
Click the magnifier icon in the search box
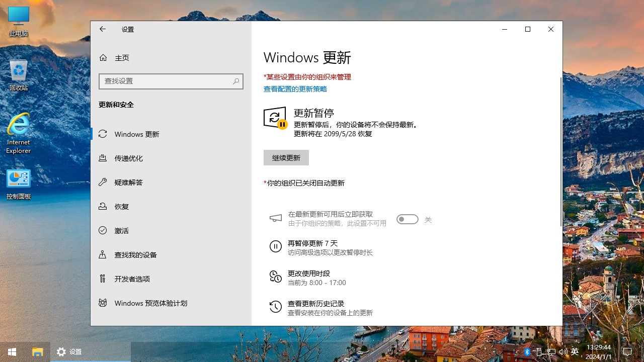(236, 81)
